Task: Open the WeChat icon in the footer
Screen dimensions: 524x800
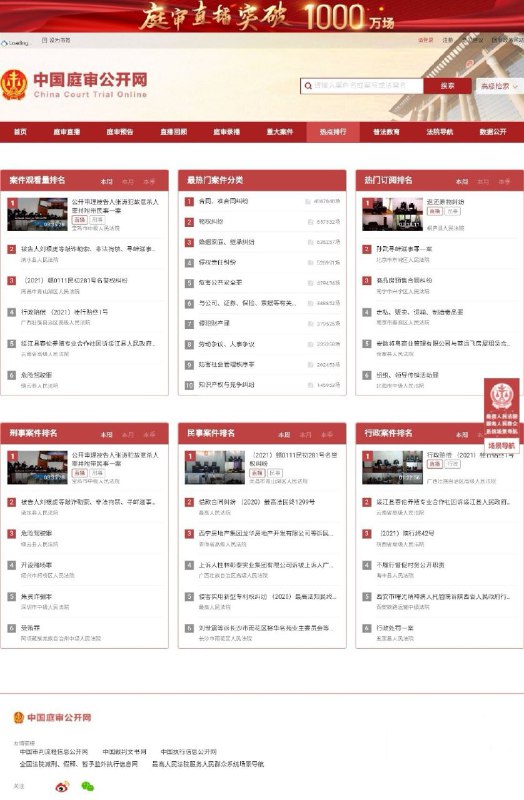Action: (88, 786)
